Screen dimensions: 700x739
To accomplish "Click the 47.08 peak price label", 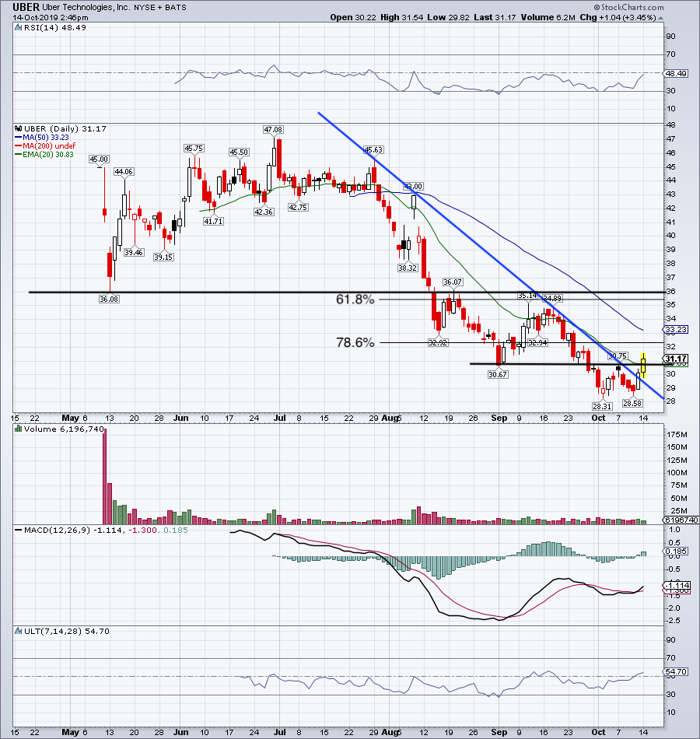I will coord(273,130).
